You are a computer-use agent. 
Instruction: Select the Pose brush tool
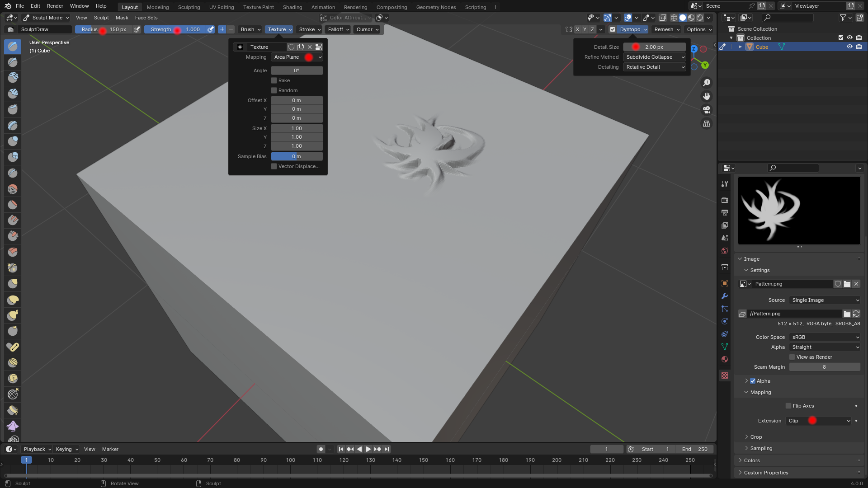13,347
